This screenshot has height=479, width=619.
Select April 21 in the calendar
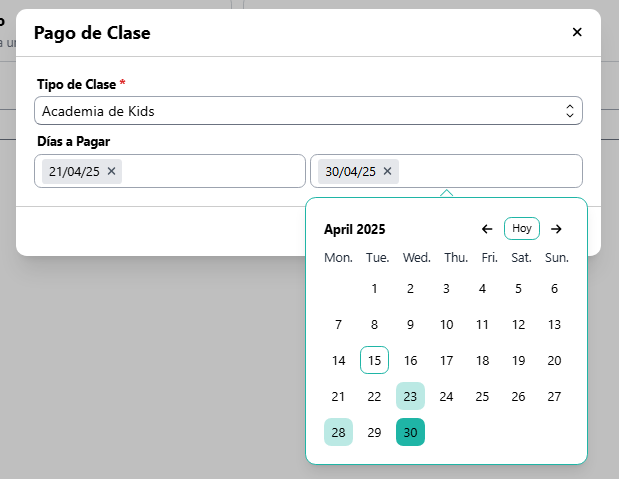pos(338,397)
